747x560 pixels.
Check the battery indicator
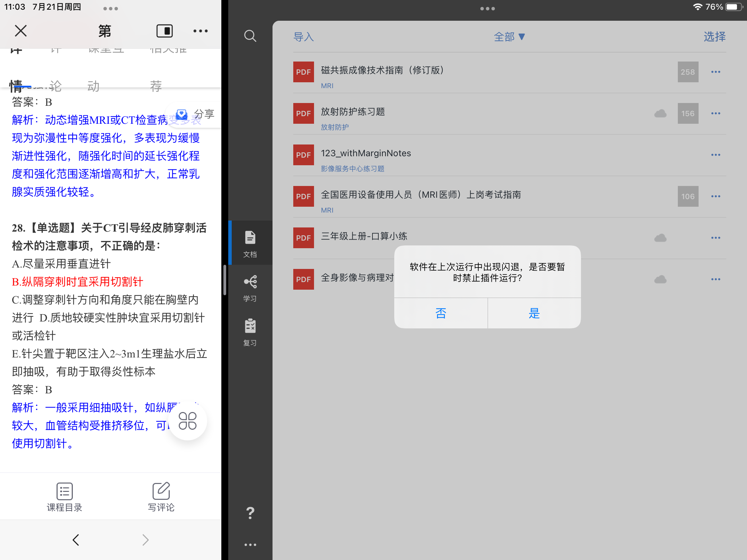click(734, 7)
